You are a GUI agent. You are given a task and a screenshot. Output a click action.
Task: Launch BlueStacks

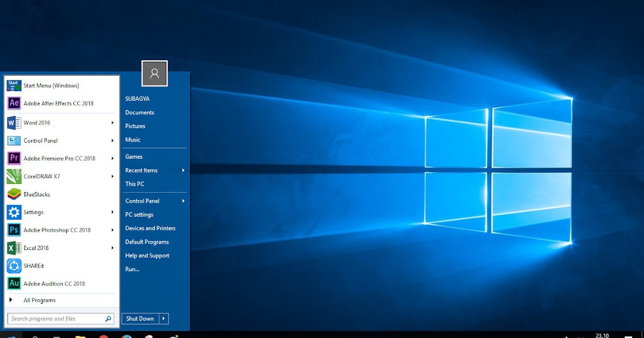40,194
